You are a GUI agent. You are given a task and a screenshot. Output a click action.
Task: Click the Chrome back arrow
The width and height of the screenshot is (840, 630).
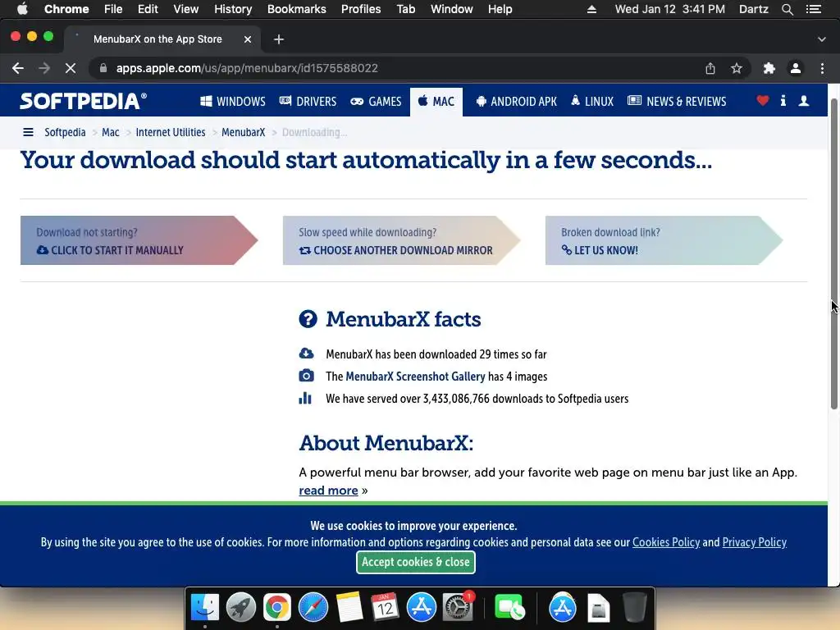[x=18, y=68]
